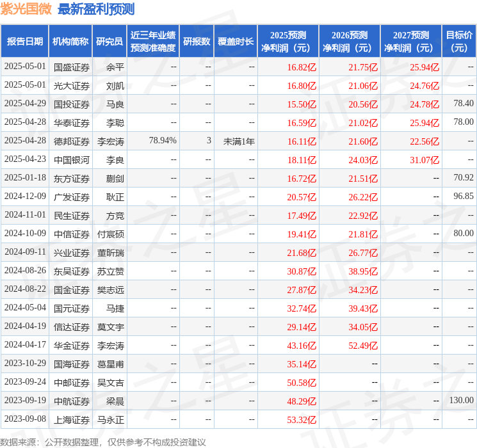477x448 pixels.
Task: Click analyst name 耿正
Action: click(x=115, y=197)
